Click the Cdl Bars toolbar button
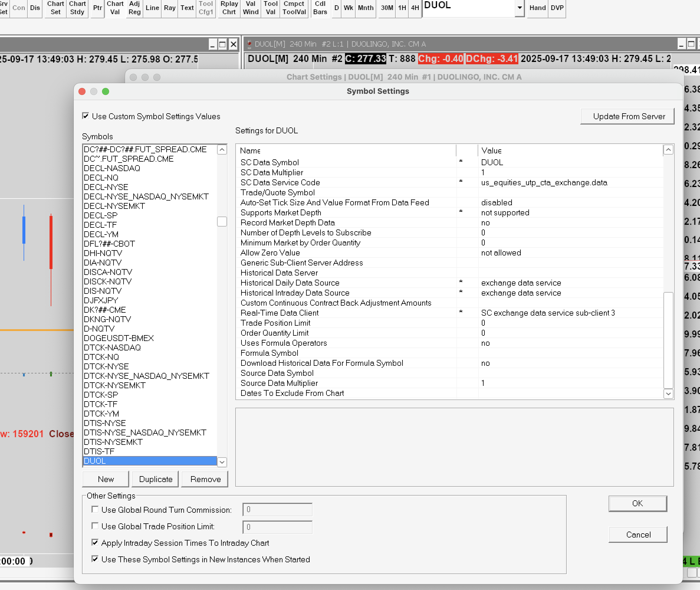 pos(320,8)
